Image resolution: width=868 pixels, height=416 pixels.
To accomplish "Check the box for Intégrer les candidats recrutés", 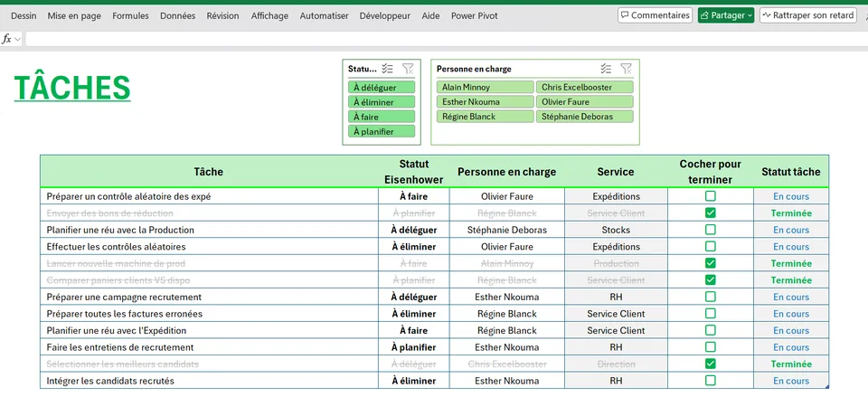I will point(711,381).
